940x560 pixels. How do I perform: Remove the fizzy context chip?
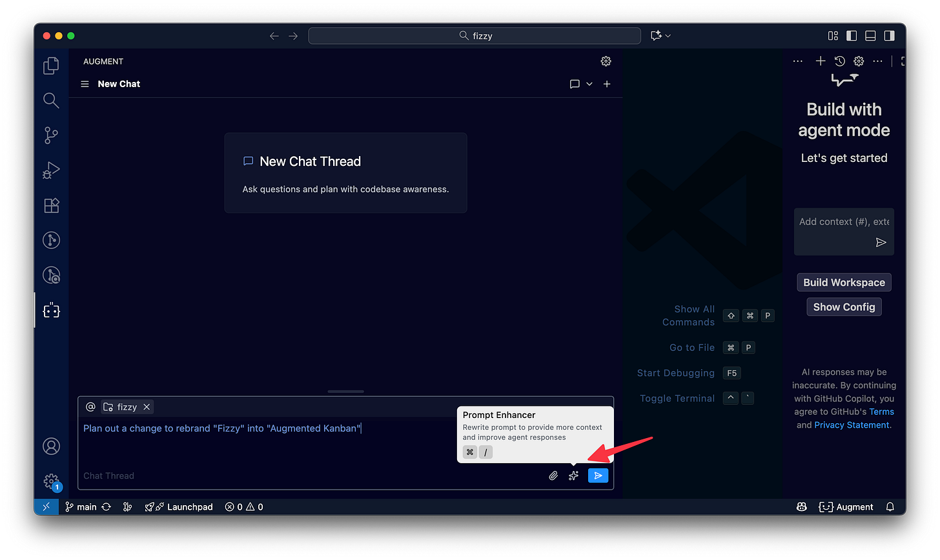pos(147,406)
